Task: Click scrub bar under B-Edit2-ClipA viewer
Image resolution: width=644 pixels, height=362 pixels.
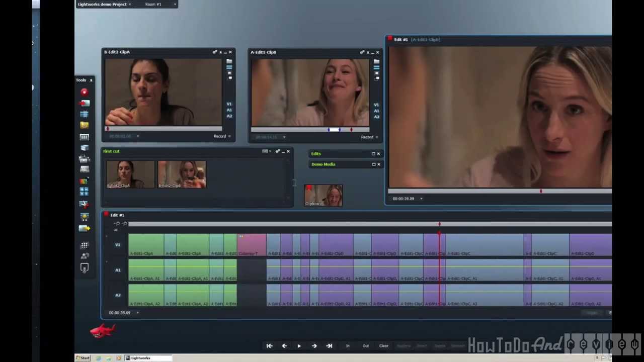Action: [x=163, y=129]
